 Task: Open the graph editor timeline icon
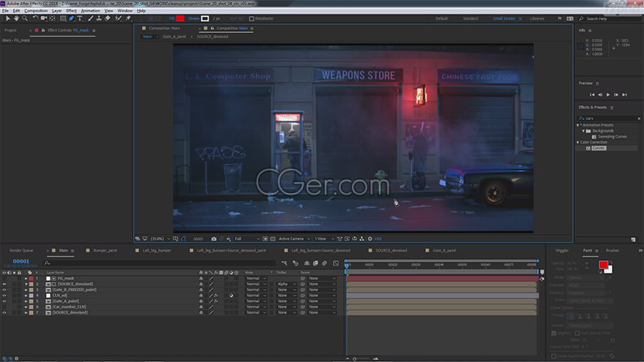336,263
